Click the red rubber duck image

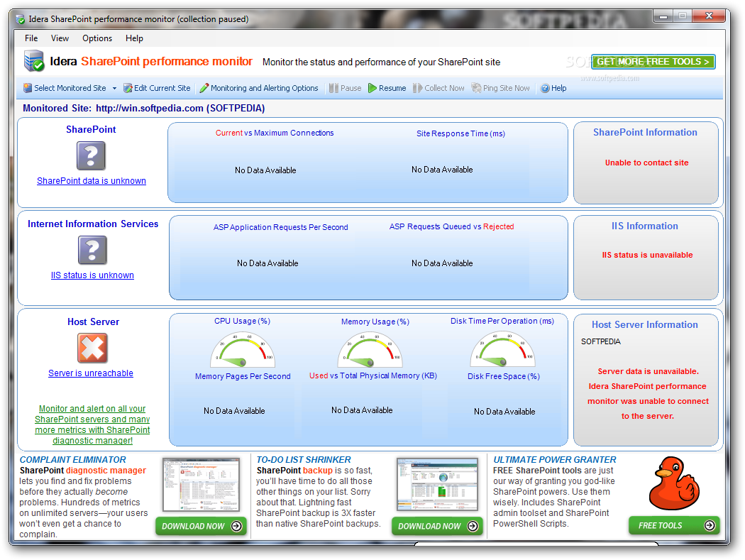674,483
